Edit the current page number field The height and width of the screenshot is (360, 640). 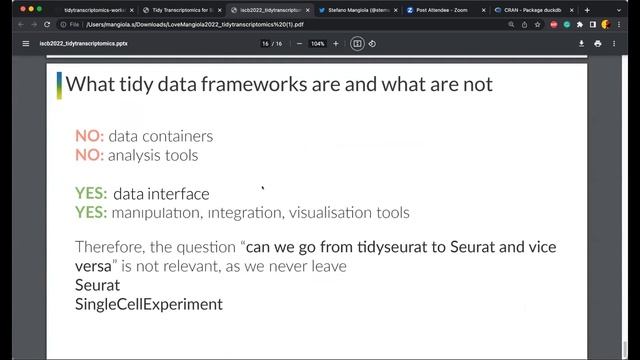point(265,44)
